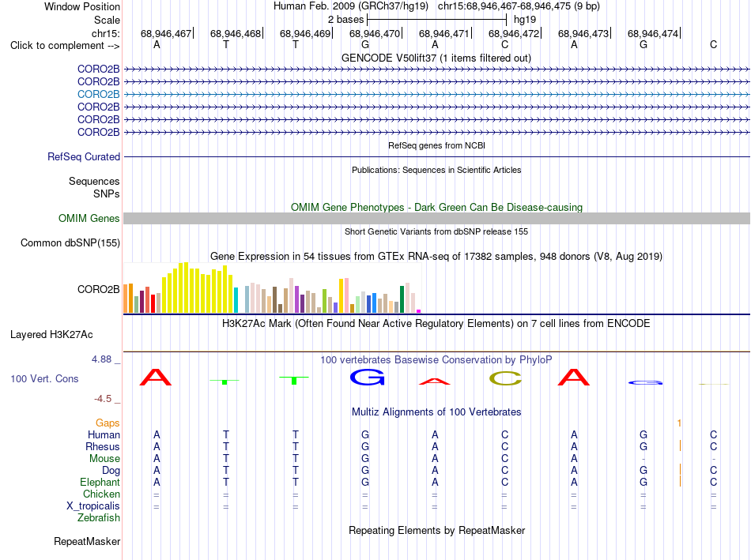The width and height of the screenshot is (751, 560).
Task: Select the X_tropicalis species row label
Action: pyautogui.click(x=93, y=506)
